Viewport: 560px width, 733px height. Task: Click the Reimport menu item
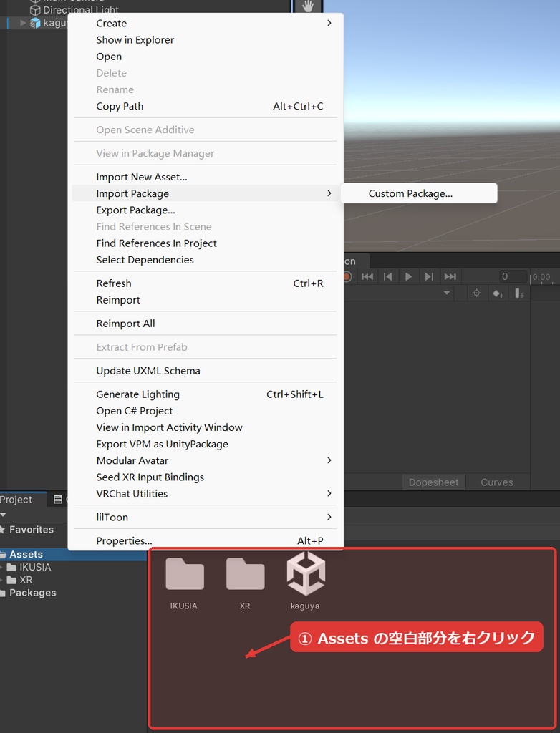click(206, 300)
